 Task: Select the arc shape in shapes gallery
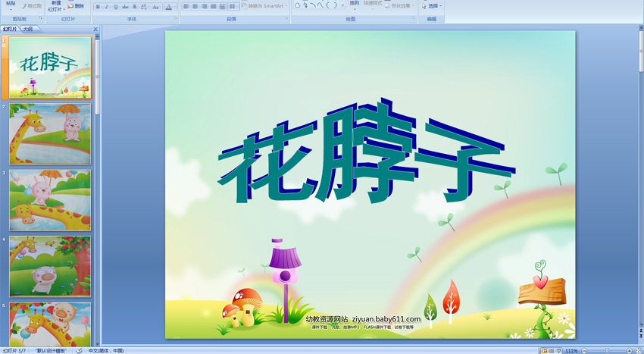point(313,5)
